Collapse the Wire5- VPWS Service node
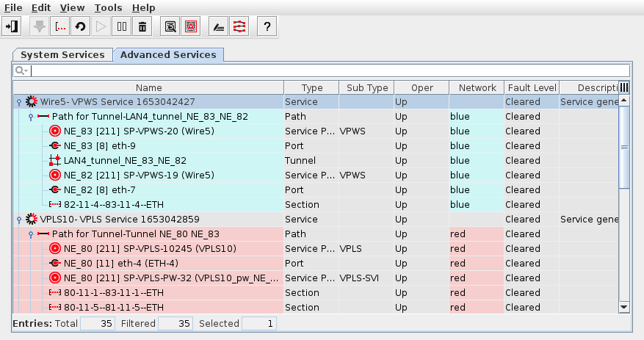 (x=19, y=102)
